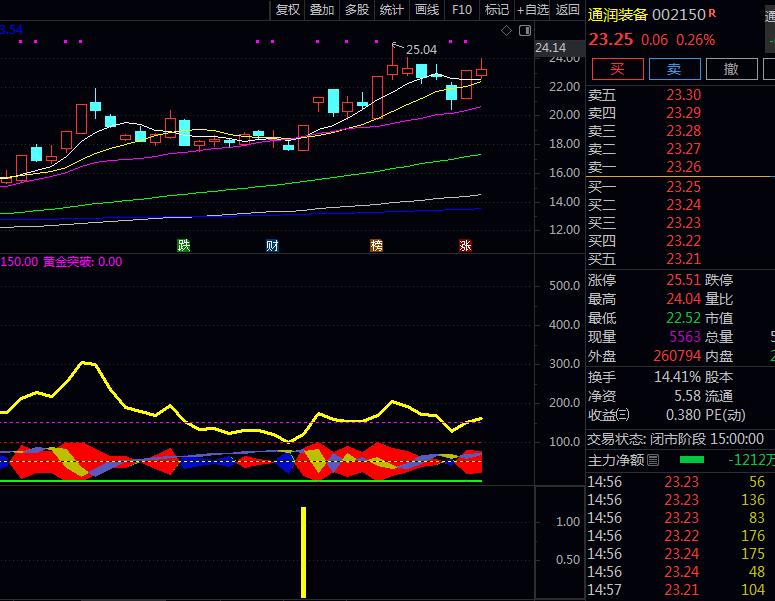
Task: Click 标记 to mark this stock
Action: [x=497, y=10]
